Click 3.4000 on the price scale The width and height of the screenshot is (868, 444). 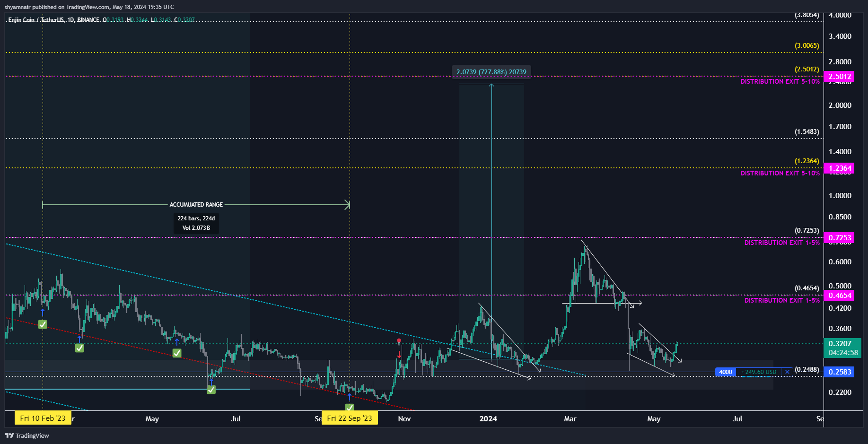[x=840, y=36]
